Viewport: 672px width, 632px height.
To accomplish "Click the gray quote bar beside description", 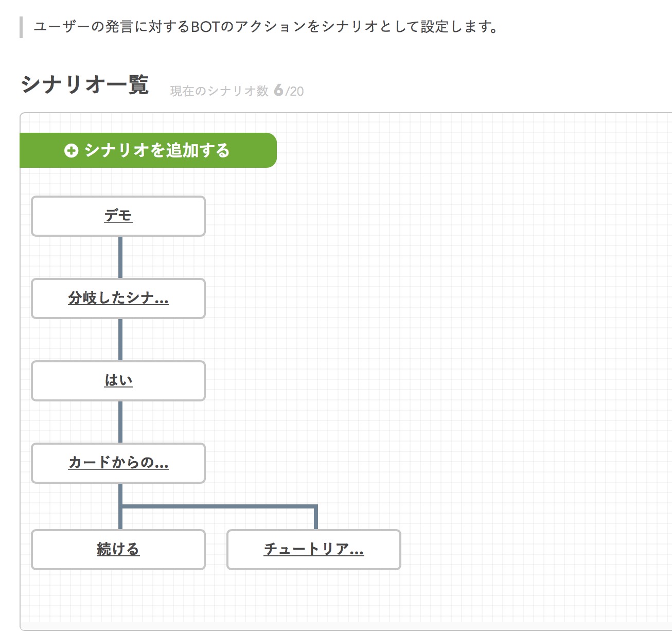I will tap(21, 27).
